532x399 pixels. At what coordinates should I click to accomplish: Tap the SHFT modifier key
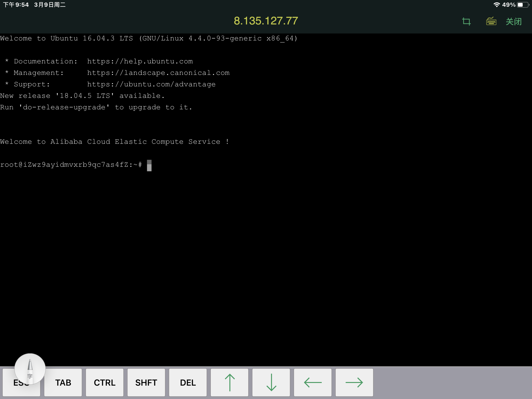146,382
